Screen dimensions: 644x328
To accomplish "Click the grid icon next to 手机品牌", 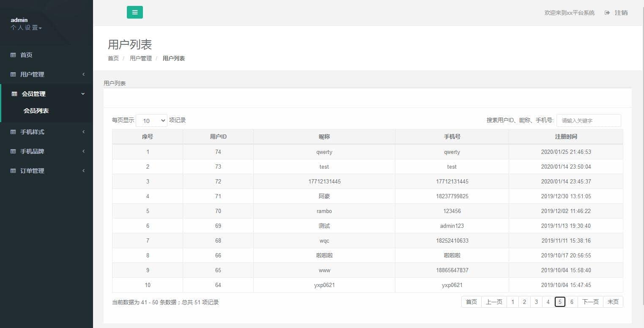I will [13, 151].
